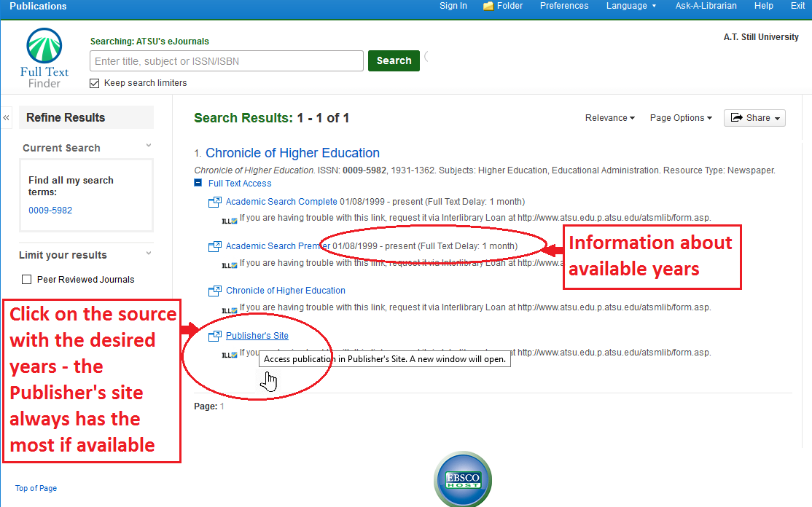This screenshot has width=812, height=507.
Task: Click the external link icon beside Academic Search Complete
Action: point(214,203)
